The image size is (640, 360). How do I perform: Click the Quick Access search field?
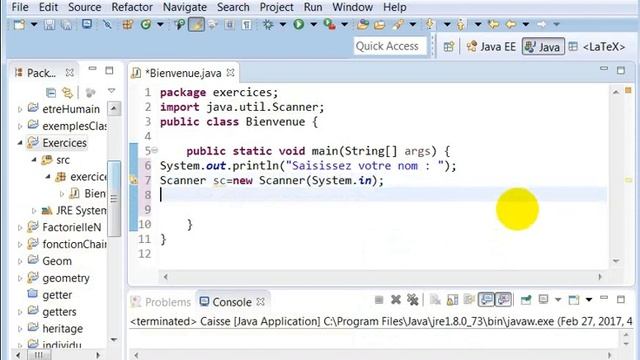click(389, 46)
